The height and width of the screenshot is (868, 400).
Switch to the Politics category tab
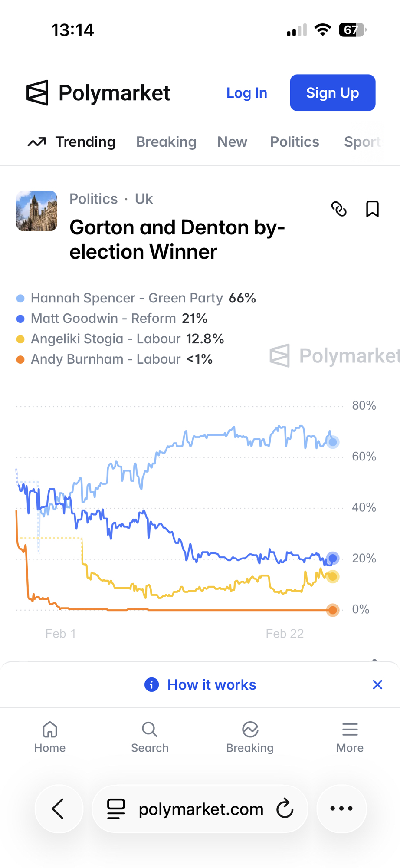pyautogui.click(x=295, y=142)
